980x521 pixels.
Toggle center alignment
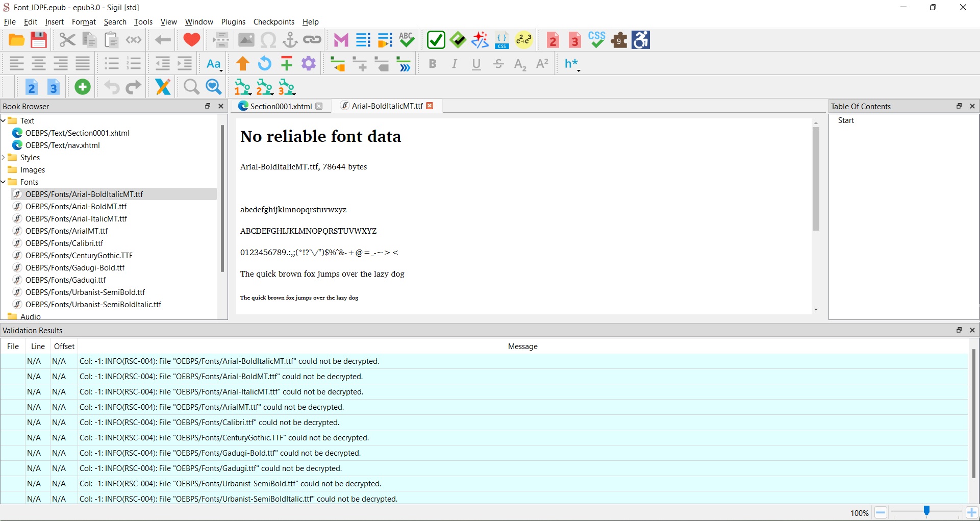[x=39, y=64]
